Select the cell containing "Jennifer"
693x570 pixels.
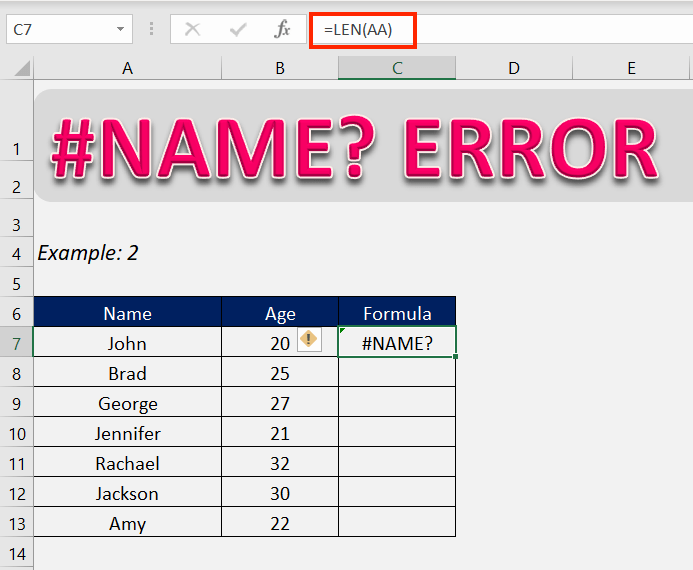click(127, 432)
